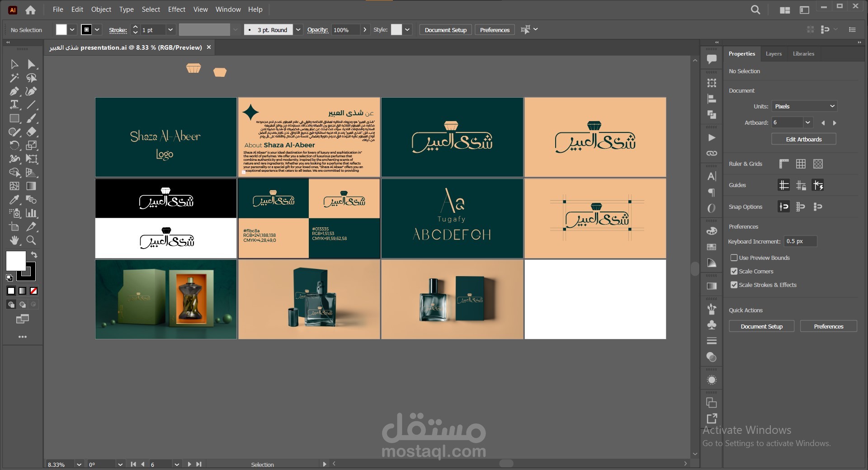
Task: Choose the Rotate tool
Action: [14, 146]
